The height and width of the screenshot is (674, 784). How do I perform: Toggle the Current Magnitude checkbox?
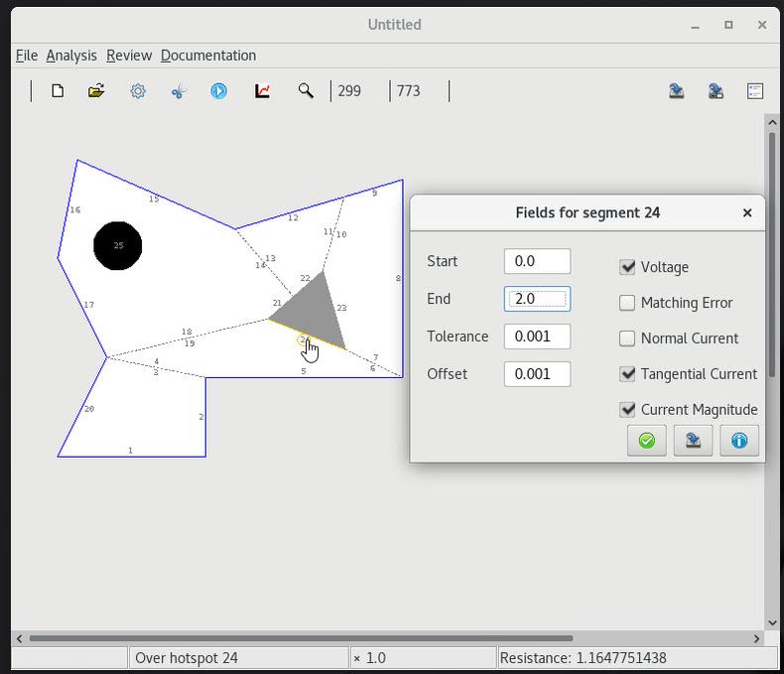627,410
